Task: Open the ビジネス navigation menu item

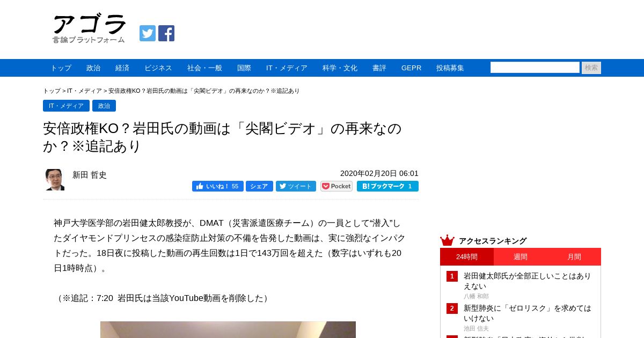Action: click(158, 68)
